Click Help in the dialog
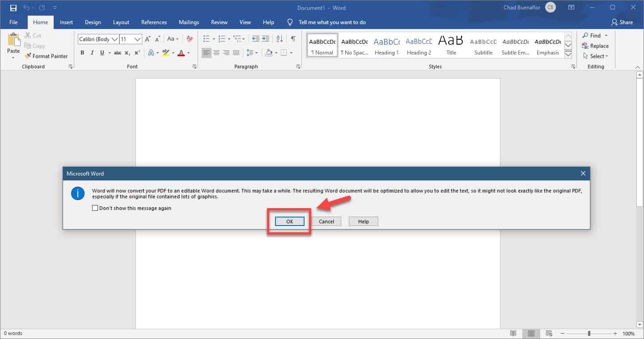 [364, 222]
